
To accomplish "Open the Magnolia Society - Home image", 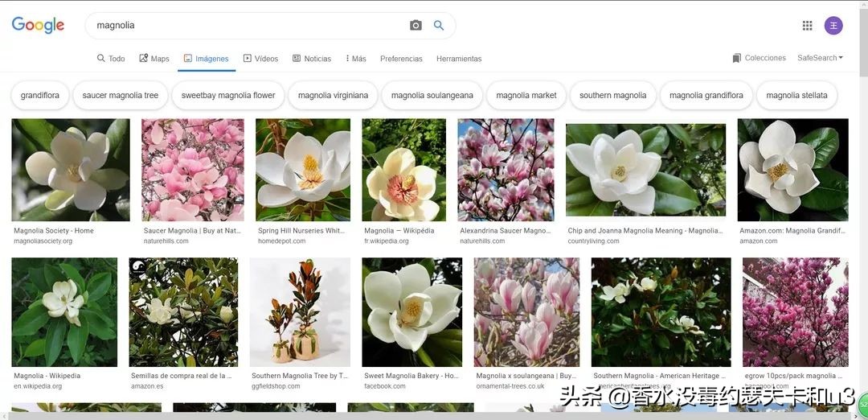I will (71, 170).
